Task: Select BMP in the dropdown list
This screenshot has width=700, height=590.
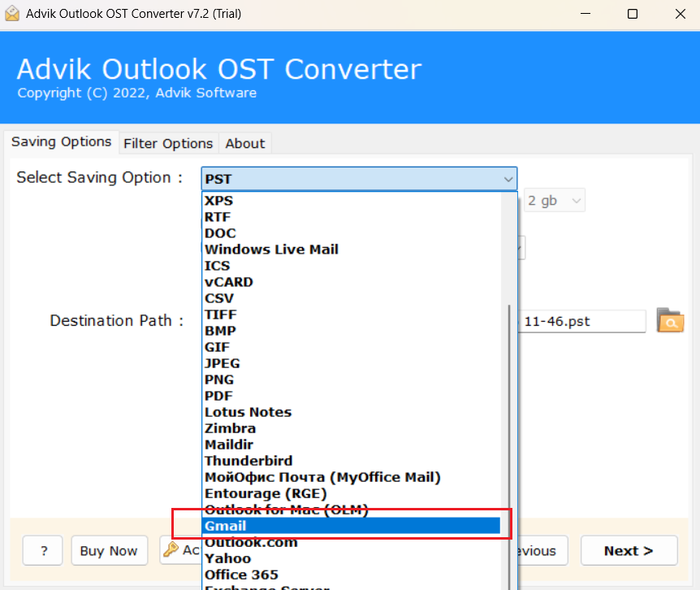Action: point(352,331)
